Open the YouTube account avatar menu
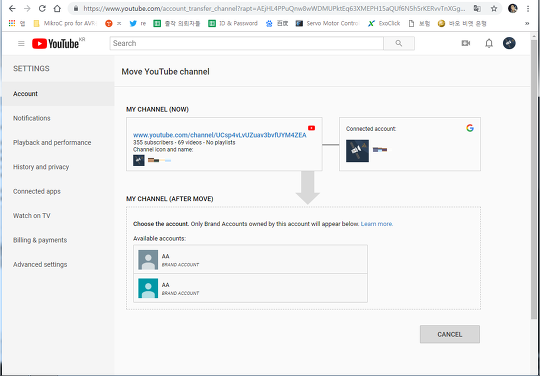This screenshot has height=376, width=540. (509, 43)
